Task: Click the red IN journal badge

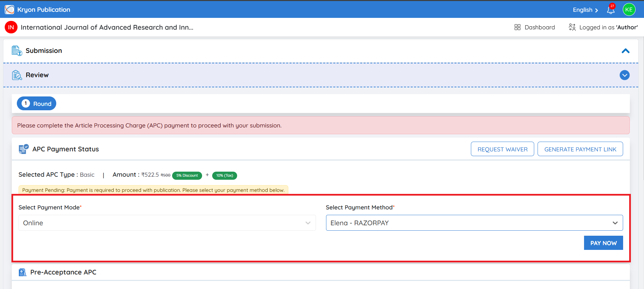Action: (x=11, y=27)
